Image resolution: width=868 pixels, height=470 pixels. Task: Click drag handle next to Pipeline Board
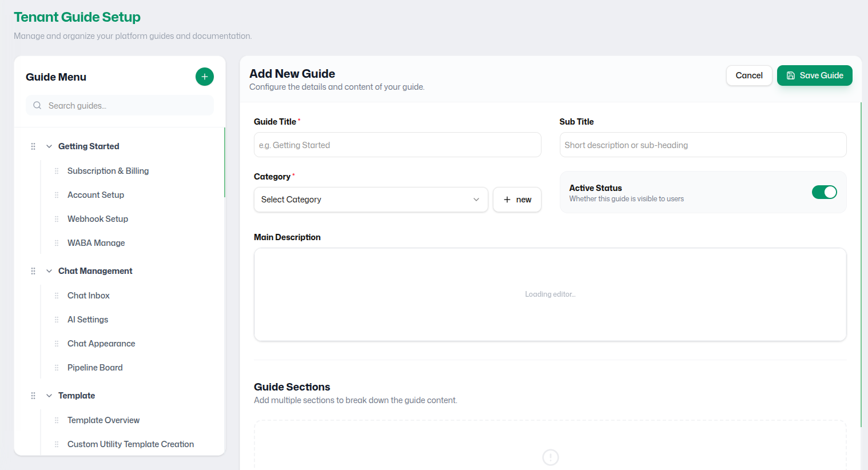57,368
